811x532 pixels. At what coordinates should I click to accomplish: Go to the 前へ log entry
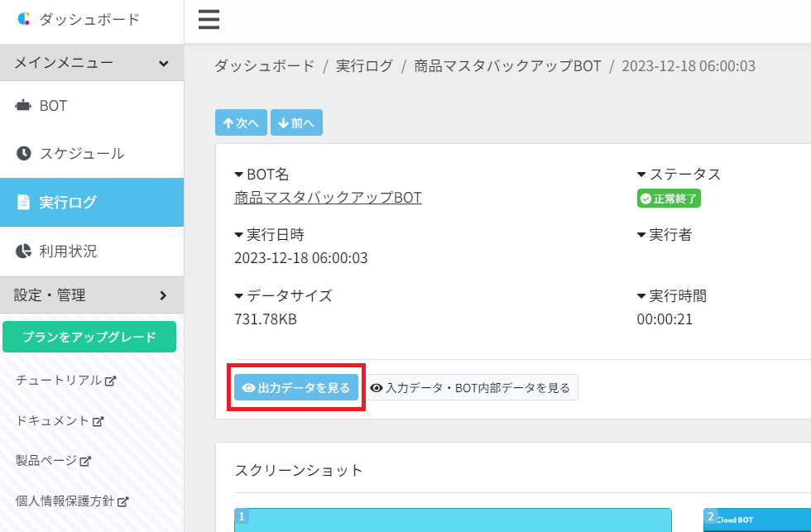[x=296, y=122]
